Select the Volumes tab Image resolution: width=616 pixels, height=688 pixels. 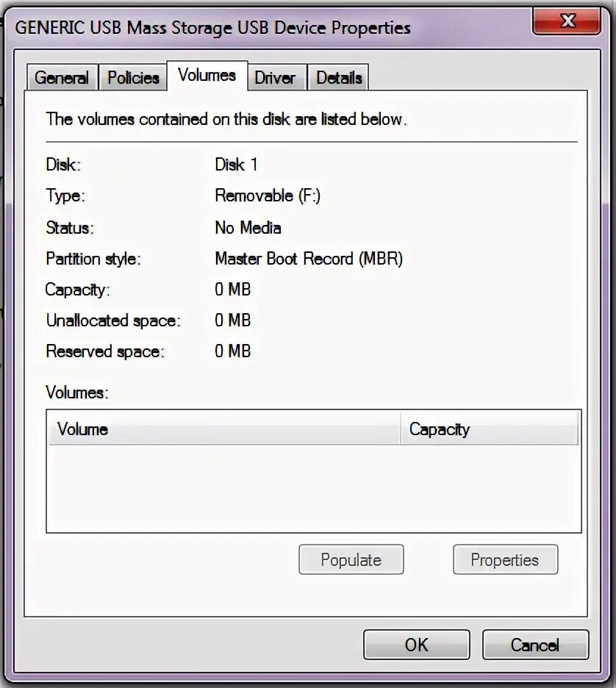click(207, 74)
